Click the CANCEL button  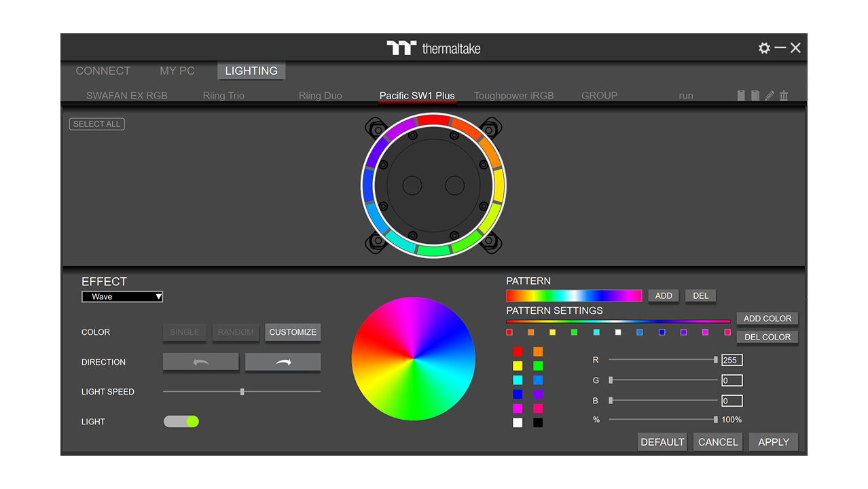click(718, 442)
